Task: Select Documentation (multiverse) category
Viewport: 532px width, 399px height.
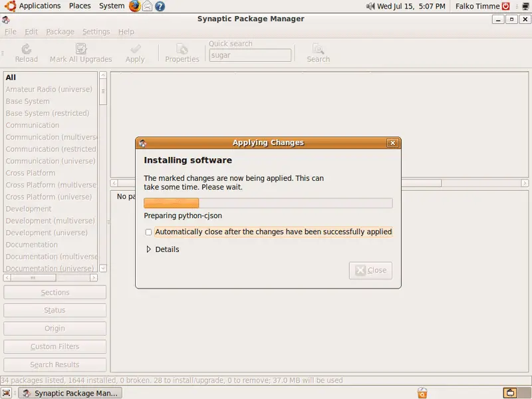Action: (x=51, y=257)
